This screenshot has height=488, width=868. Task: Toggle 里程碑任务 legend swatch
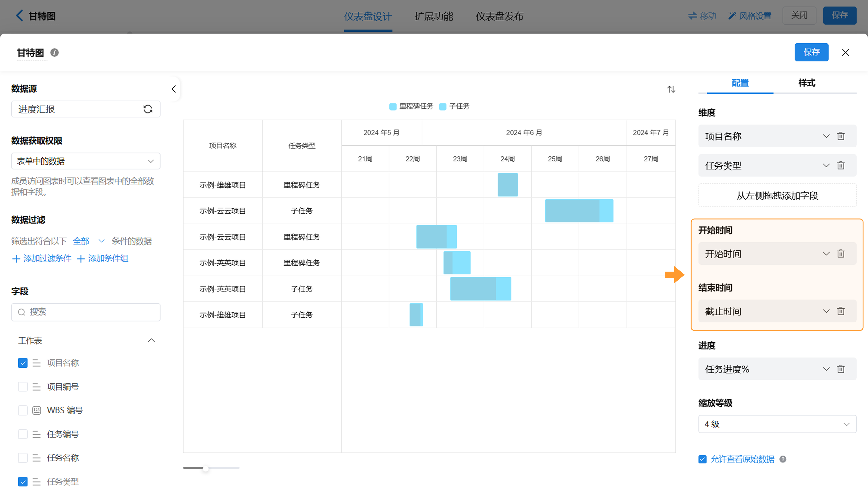pyautogui.click(x=393, y=107)
